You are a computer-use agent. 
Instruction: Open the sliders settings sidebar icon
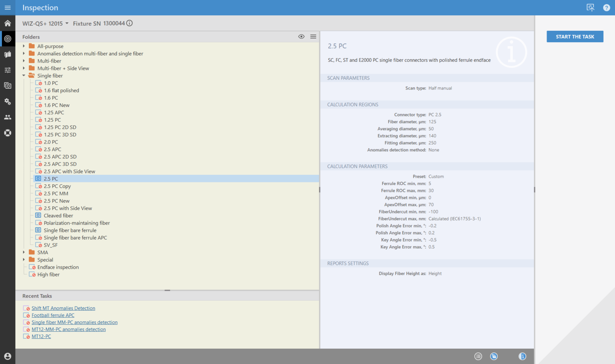(x=7, y=70)
